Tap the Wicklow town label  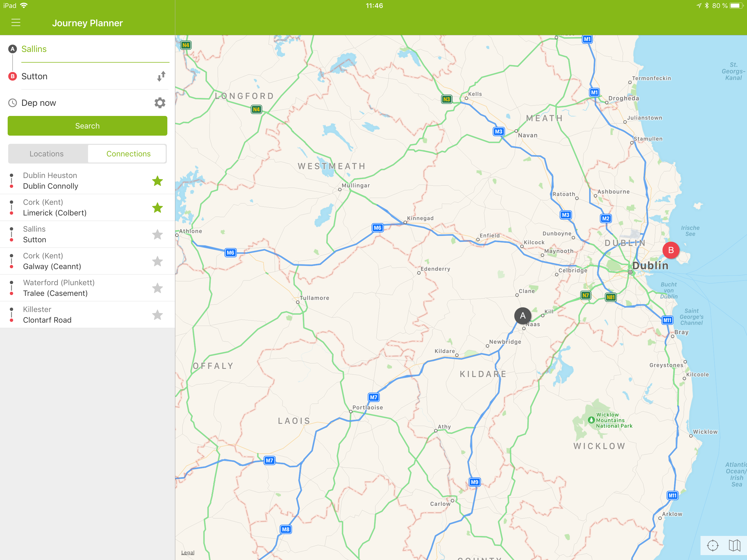(x=705, y=432)
